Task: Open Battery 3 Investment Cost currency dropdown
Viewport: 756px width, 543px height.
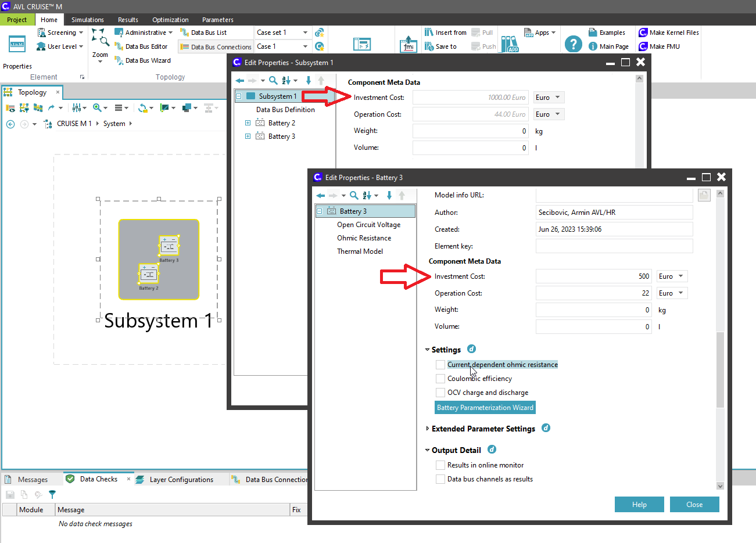Action: [x=672, y=276]
